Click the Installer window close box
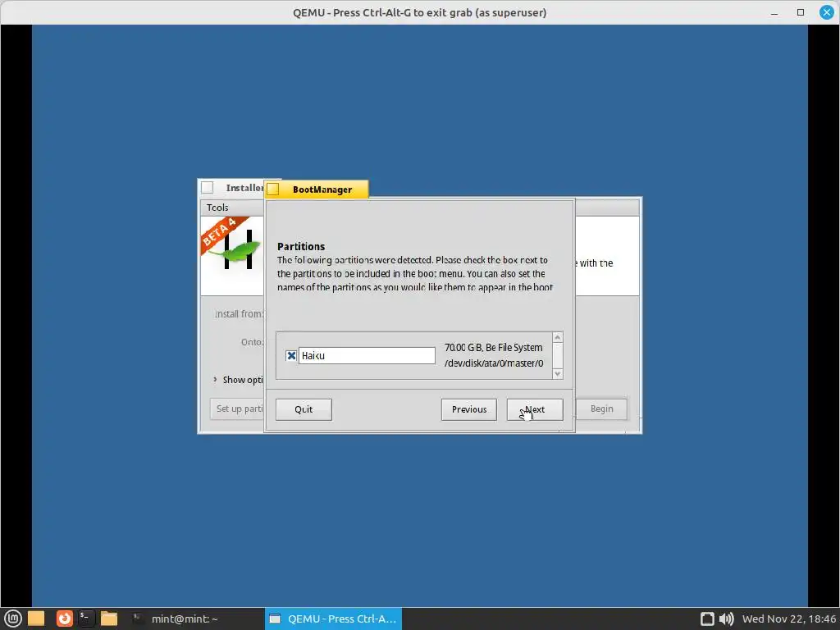Image resolution: width=840 pixels, height=630 pixels. coord(208,188)
